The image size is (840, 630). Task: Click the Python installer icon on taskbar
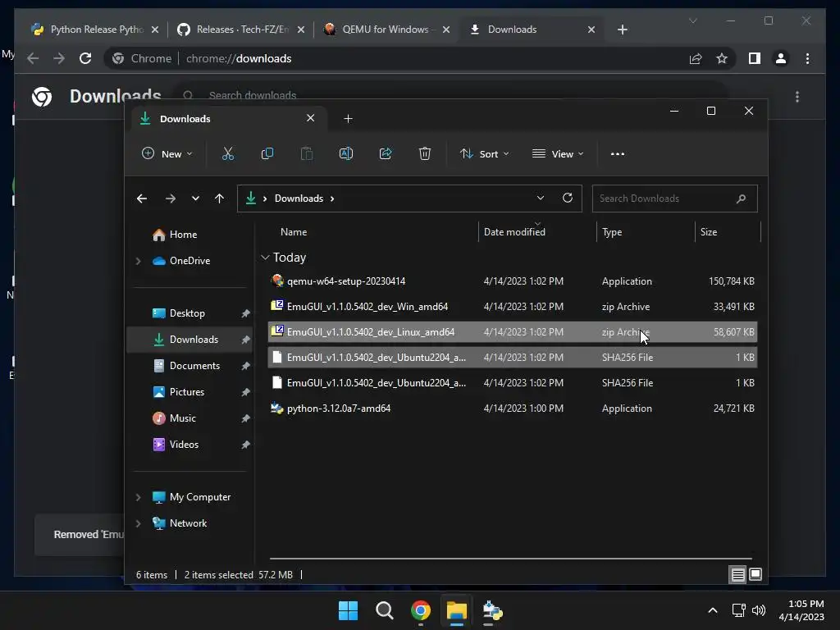tap(492, 610)
